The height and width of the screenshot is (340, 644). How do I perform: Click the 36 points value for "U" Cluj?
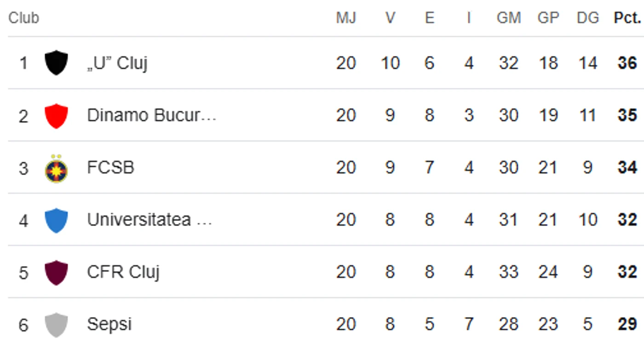pos(627,63)
